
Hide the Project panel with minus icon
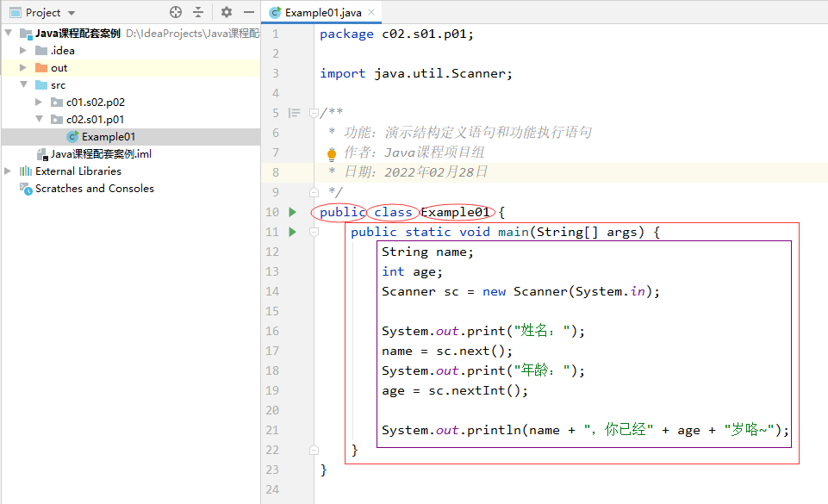[x=249, y=12]
